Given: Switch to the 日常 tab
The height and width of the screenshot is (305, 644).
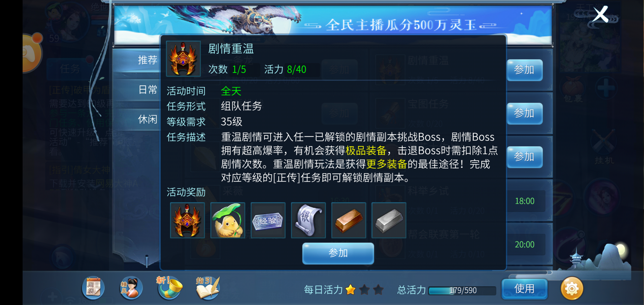Looking at the screenshot, I should (x=147, y=90).
